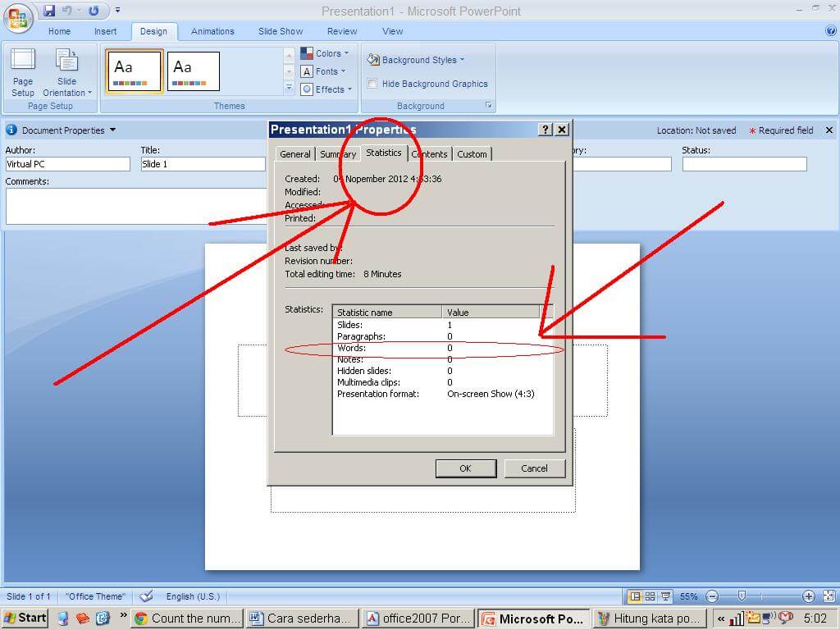Image resolution: width=840 pixels, height=630 pixels.
Task: Switch to Normal view icon
Action: click(636, 596)
